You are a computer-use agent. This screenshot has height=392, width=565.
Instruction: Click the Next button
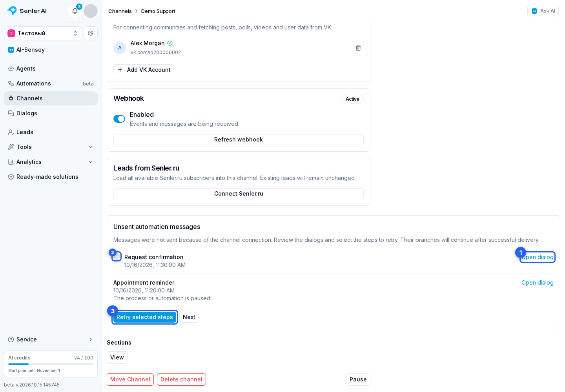point(189,317)
